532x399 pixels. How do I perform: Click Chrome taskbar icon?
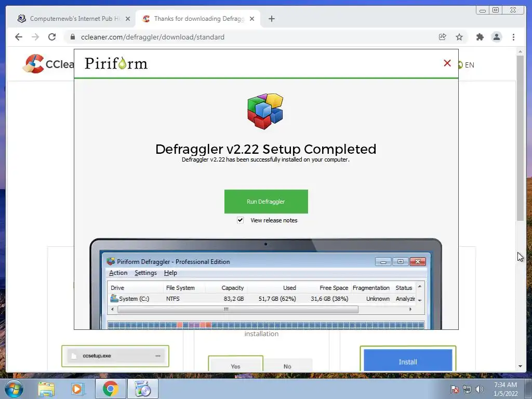(110, 389)
